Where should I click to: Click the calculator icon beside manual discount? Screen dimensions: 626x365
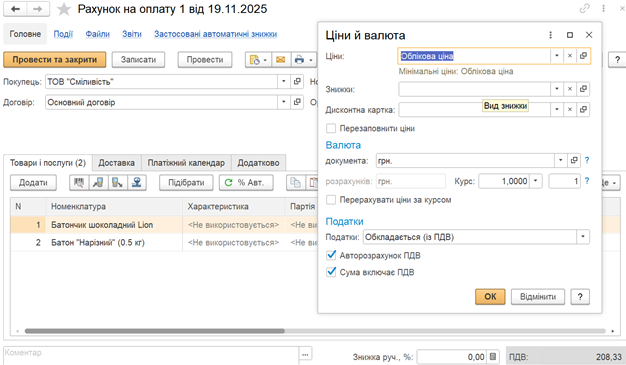coord(493,356)
